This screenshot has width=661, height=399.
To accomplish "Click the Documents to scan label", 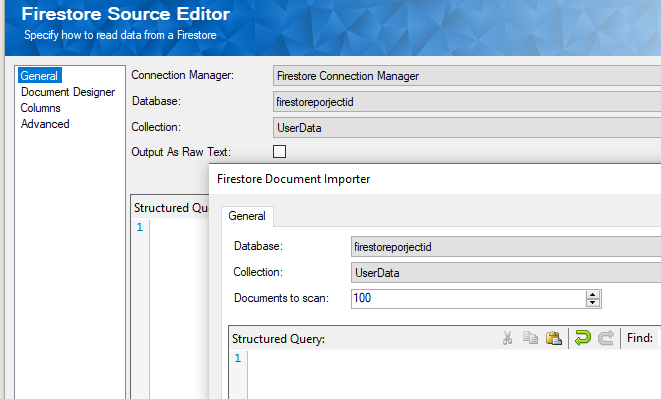I will [x=281, y=298].
